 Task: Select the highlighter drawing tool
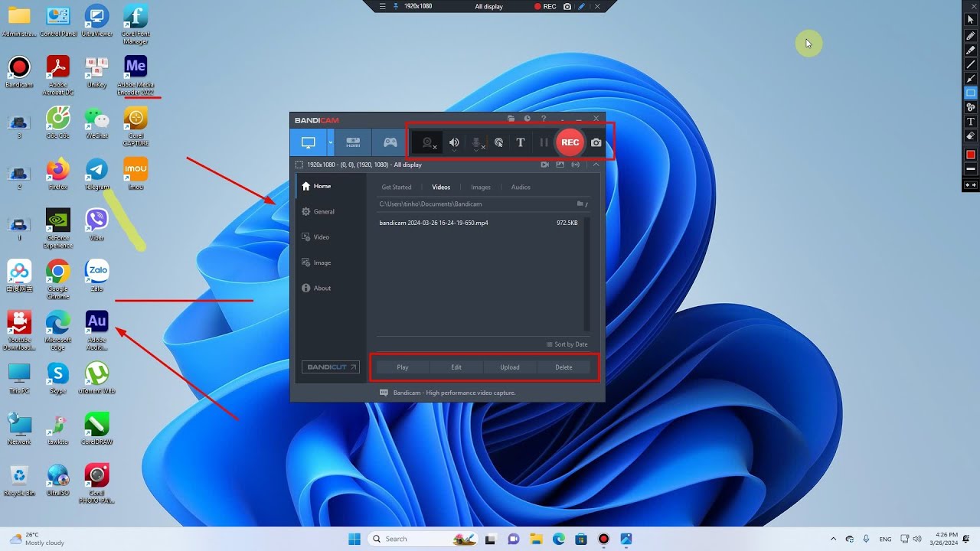971,51
